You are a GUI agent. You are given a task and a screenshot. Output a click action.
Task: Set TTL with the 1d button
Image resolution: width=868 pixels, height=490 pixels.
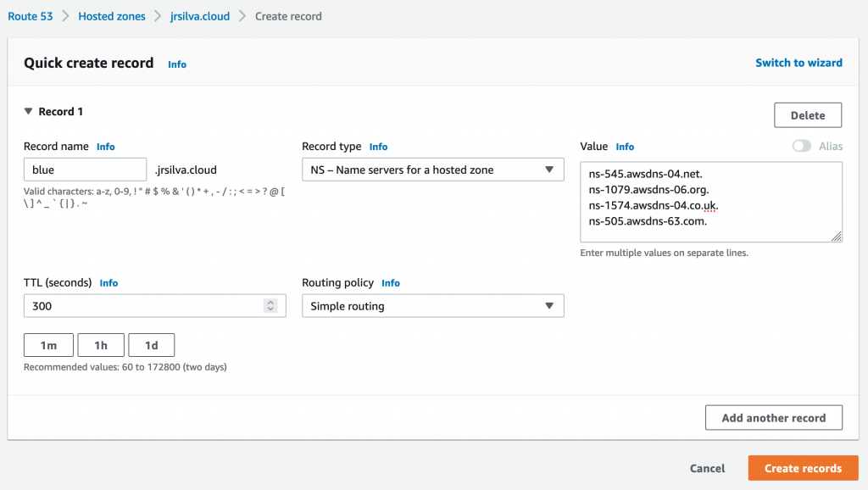point(152,345)
